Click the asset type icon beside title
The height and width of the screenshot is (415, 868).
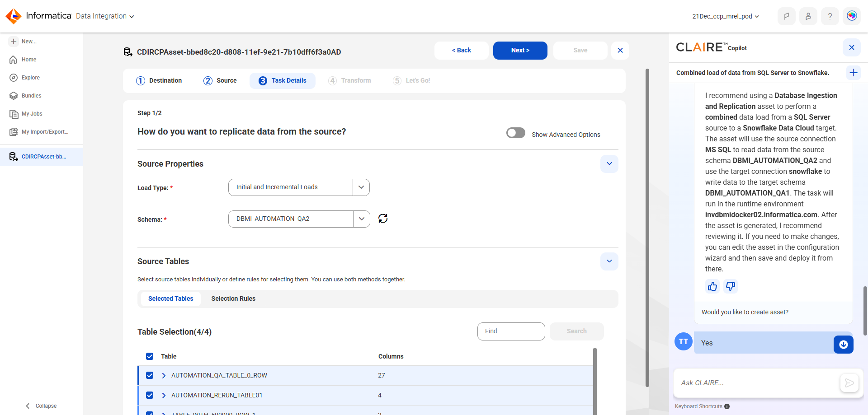[x=128, y=52]
